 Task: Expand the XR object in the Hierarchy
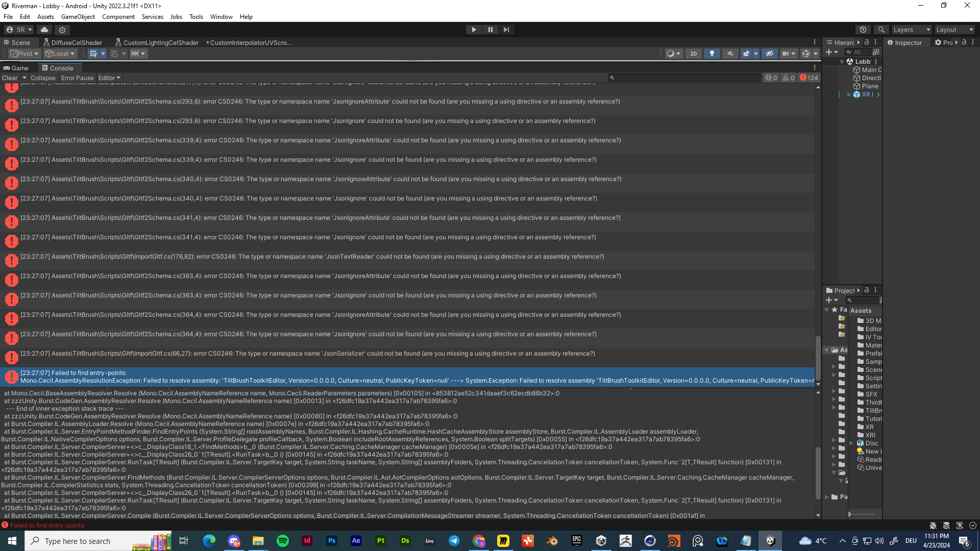tap(849, 94)
